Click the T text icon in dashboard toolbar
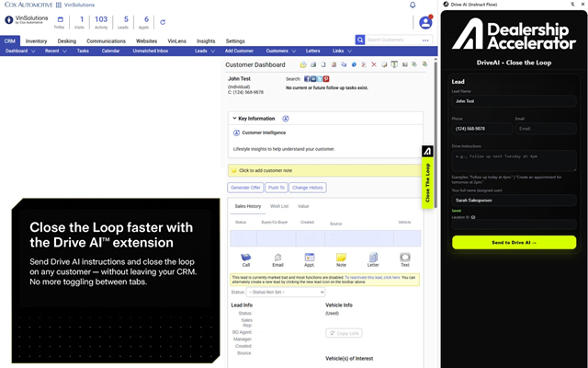 (394, 64)
